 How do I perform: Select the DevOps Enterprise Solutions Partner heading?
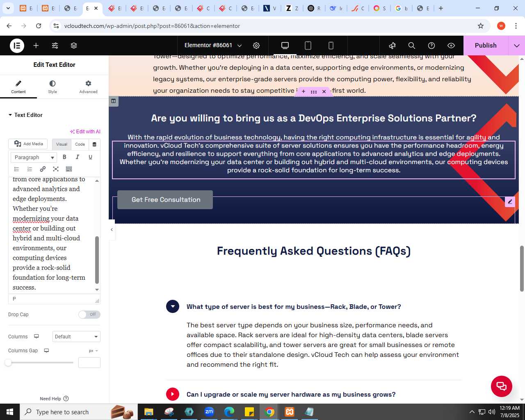pyautogui.click(x=314, y=118)
